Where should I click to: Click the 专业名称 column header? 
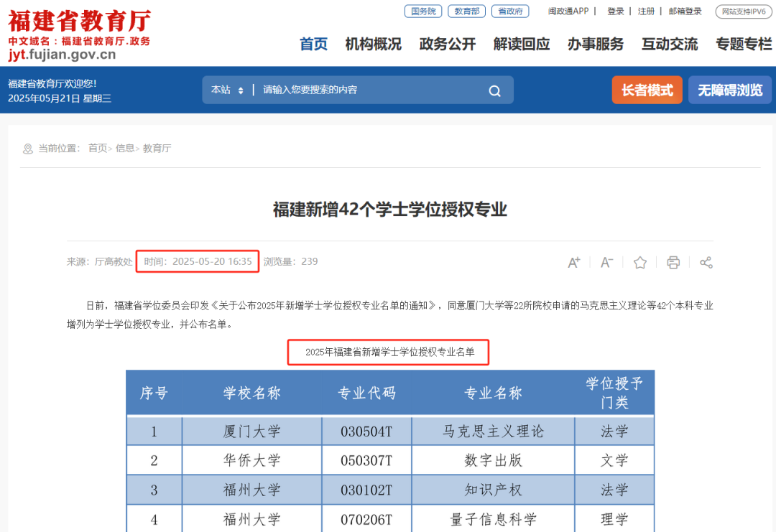tap(493, 393)
